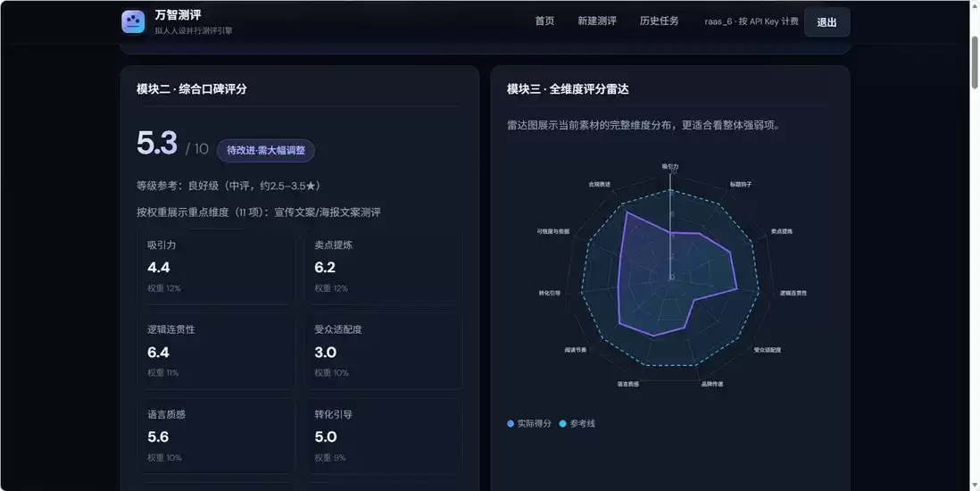Viewport: 980px width, 491px height.
Task: Click radar axis label 吸引力
Action: pyautogui.click(x=670, y=166)
